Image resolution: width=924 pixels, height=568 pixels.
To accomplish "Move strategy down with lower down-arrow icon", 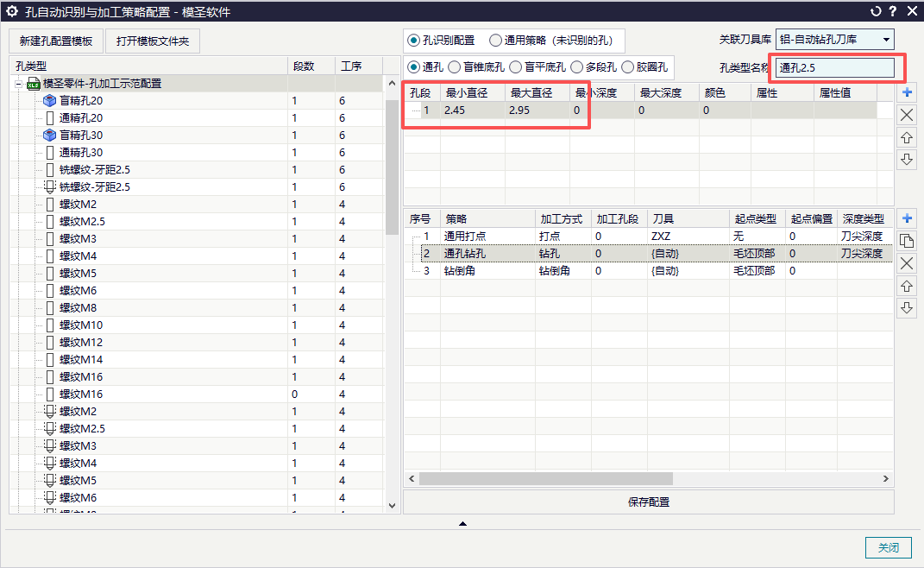I will coord(907,308).
